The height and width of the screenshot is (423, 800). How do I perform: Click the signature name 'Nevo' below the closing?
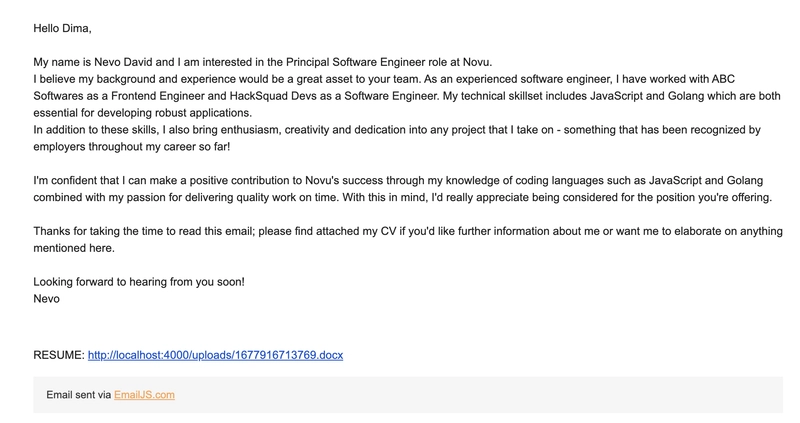click(x=46, y=299)
